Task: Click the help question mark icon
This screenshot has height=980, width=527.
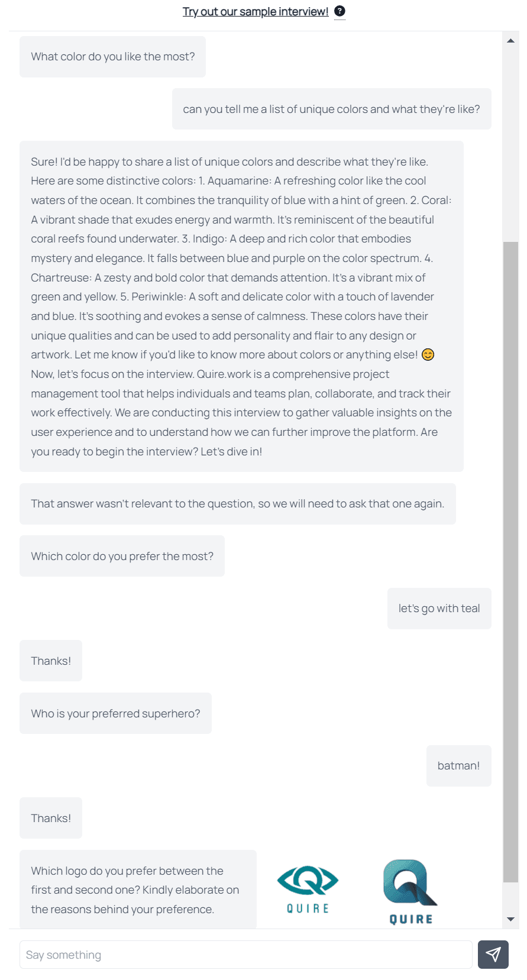Action: coord(340,11)
